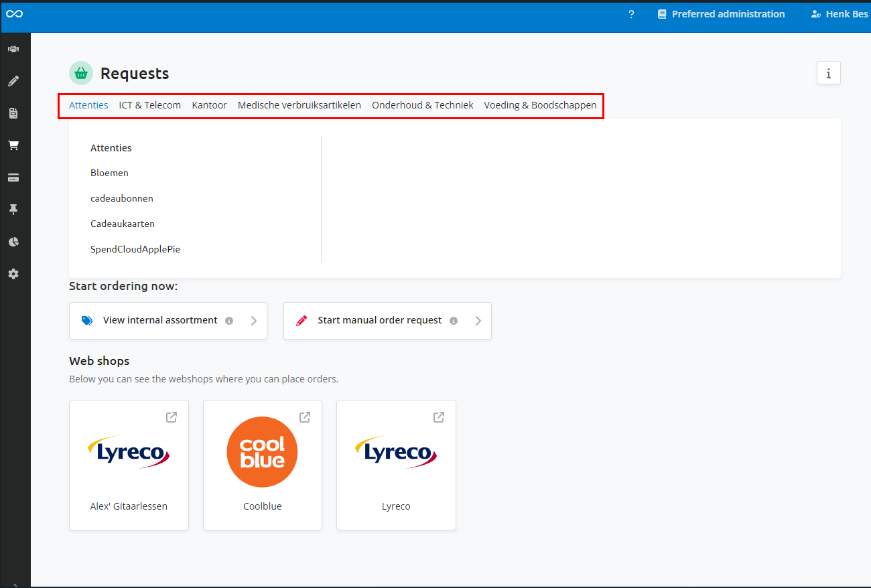Open the credit card sidebar icon

pos(13,177)
